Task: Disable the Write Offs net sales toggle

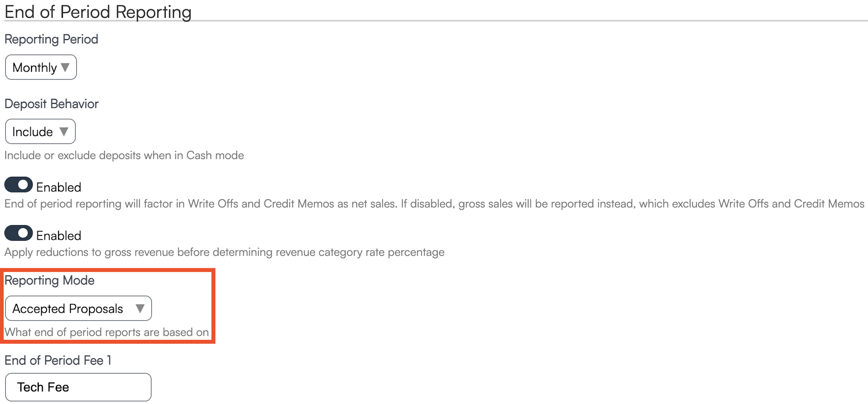Action: click(x=18, y=185)
